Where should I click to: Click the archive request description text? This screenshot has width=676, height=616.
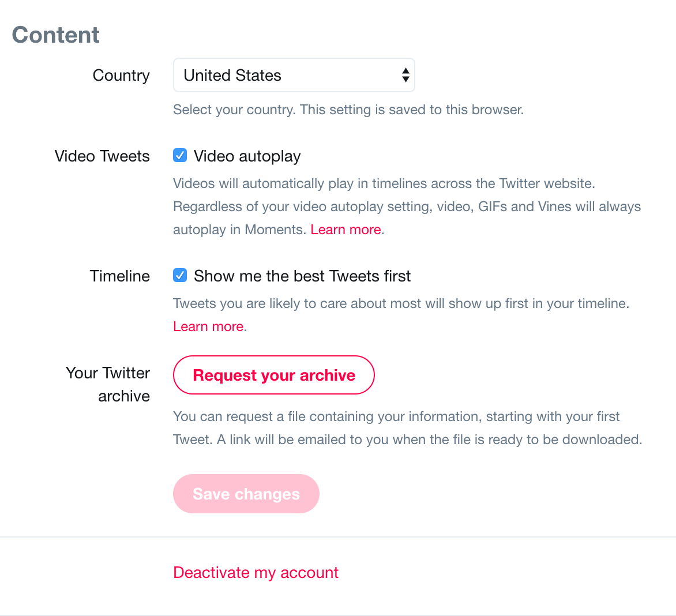pyautogui.click(x=407, y=428)
